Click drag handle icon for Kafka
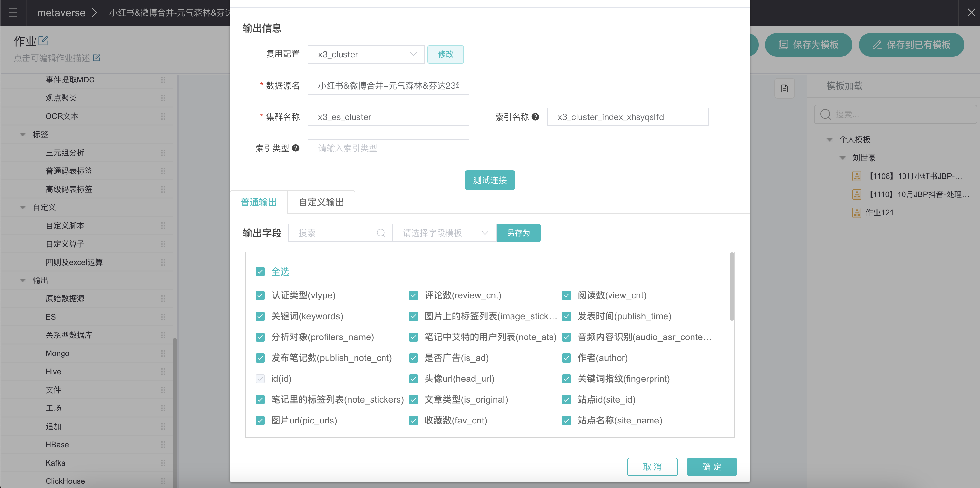 tap(163, 463)
